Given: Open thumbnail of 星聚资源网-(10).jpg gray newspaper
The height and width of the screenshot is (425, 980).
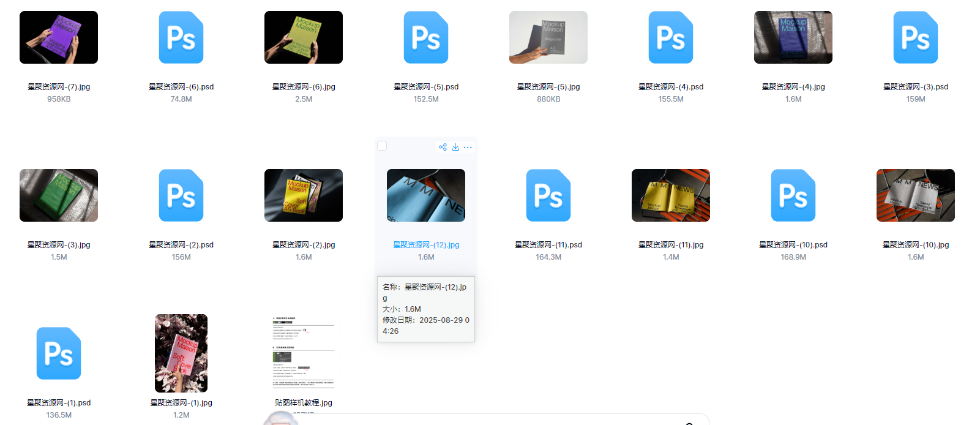Looking at the screenshot, I should 916,195.
